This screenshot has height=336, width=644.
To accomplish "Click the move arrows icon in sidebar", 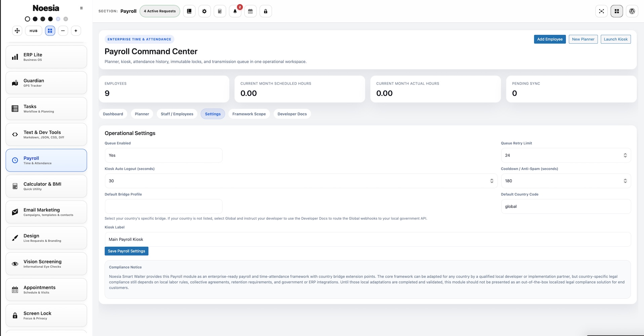I will [x=17, y=31].
